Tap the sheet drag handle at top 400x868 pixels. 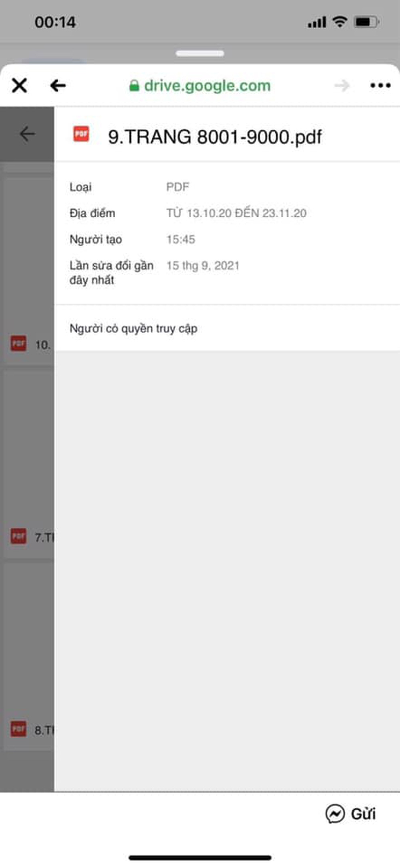coord(200,54)
